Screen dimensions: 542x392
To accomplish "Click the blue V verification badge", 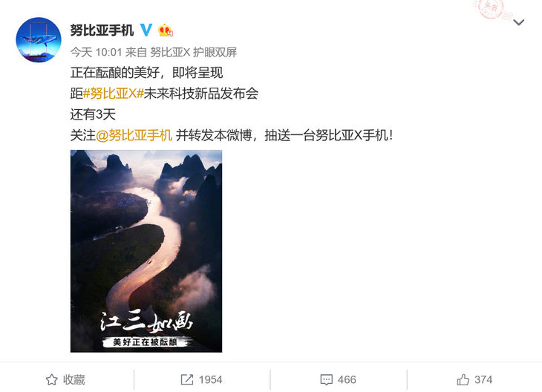I will 146,30.
